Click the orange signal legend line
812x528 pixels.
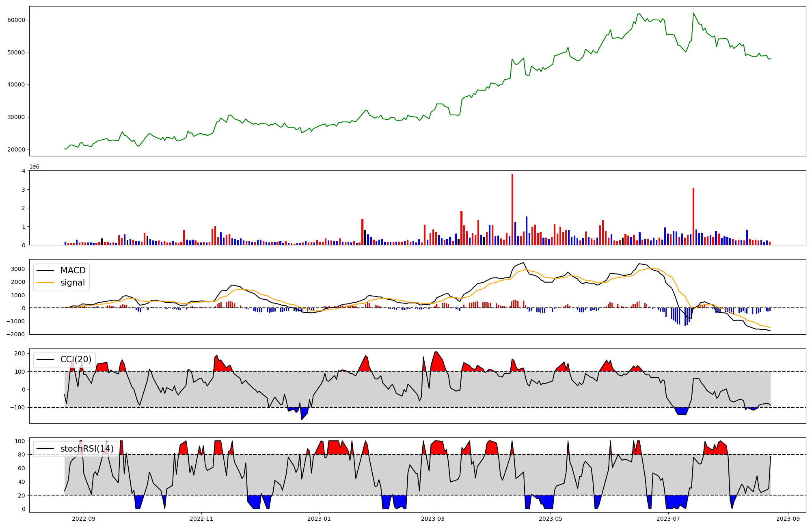[45, 283]
